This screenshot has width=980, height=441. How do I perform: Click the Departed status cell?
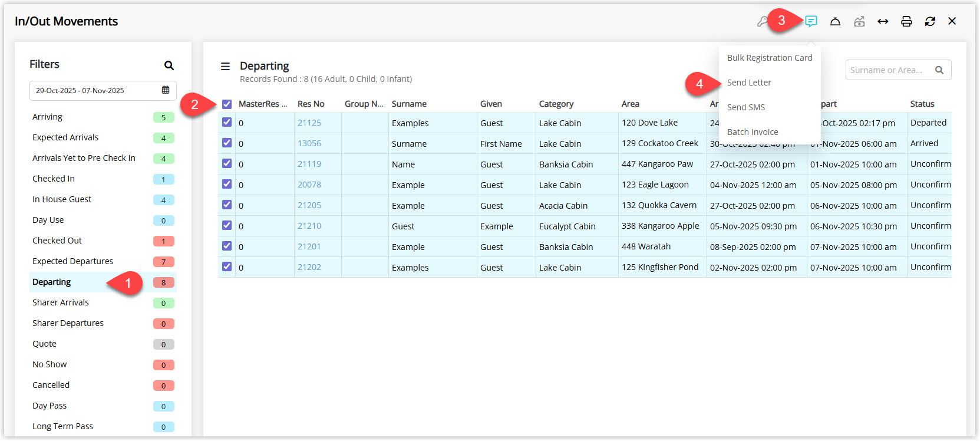(x=929, y=123)
